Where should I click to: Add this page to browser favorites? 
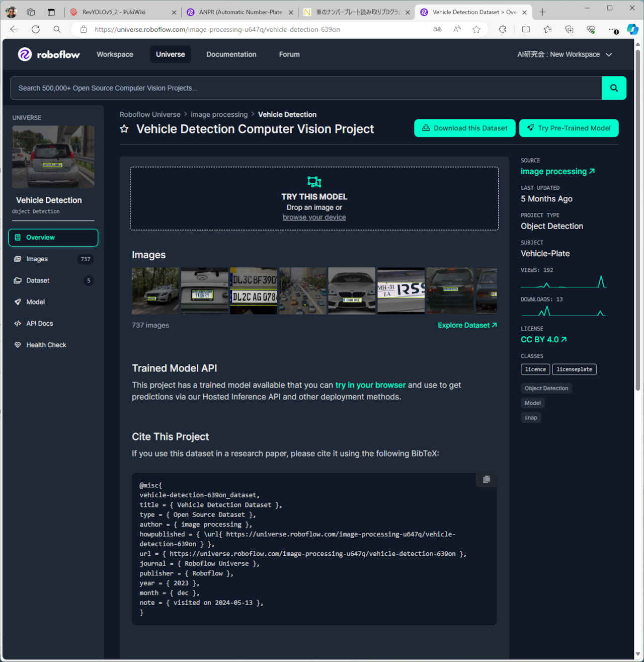click(x=476, y=29)
